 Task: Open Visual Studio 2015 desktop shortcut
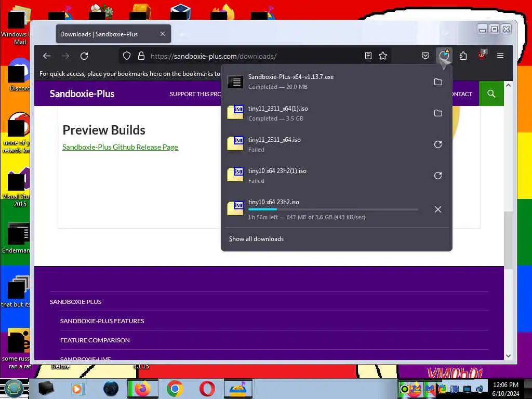point(16,187)
